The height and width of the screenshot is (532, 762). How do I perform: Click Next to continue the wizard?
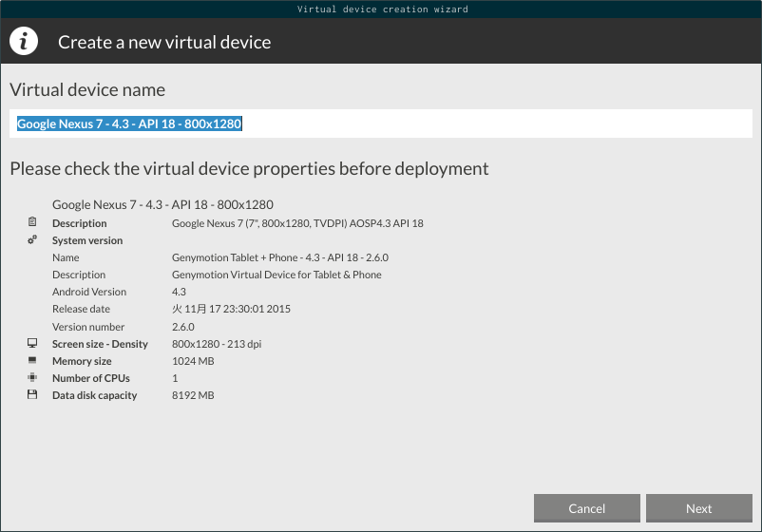tap(699, 508)
